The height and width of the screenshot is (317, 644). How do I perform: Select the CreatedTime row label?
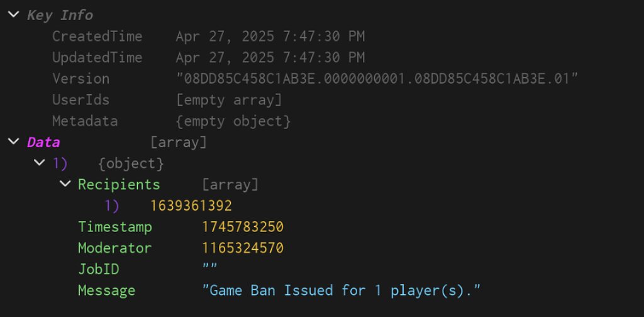pyautogui.click(x=97, y=36)
